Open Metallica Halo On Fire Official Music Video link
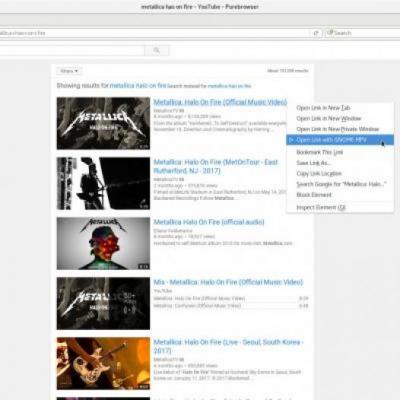This screenshot has height=400, width=400. pos(220,102)
